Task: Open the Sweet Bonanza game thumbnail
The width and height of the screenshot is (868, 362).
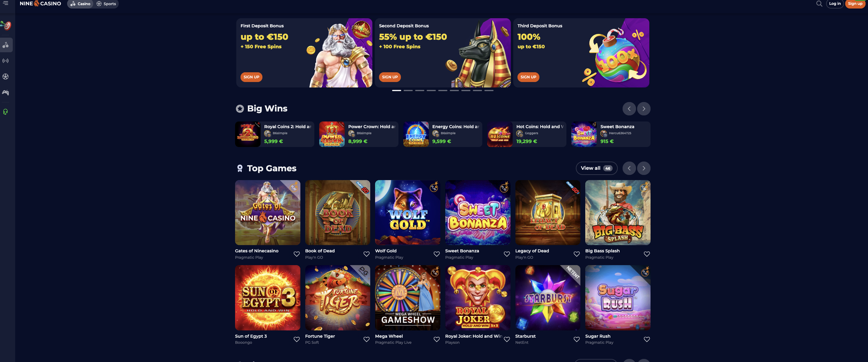Action: (x=477, y=212)
